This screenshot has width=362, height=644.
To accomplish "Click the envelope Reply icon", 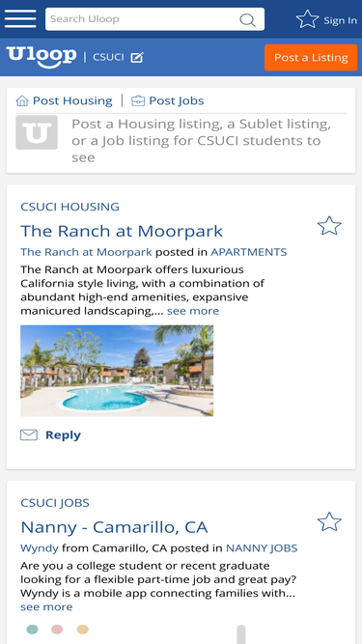I will tap(29, 434).
